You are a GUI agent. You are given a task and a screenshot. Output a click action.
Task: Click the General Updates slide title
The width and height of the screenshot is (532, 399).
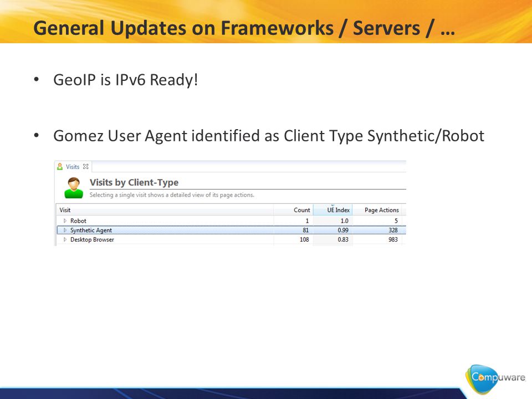click(244, 28)
